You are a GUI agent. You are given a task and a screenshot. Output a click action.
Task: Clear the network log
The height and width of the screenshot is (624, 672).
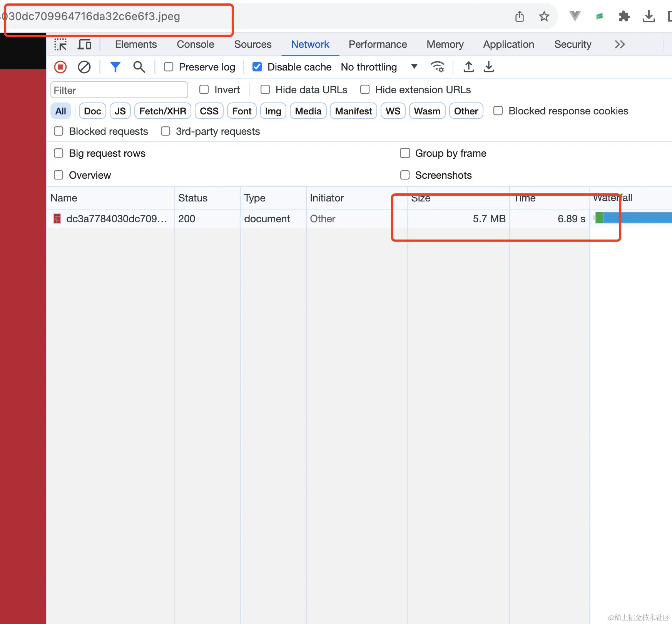[x=84, y=67]
